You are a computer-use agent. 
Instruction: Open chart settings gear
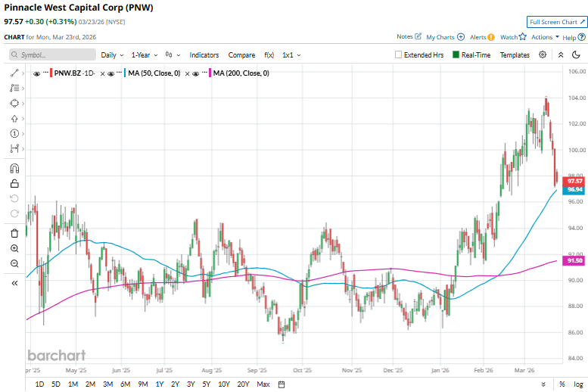click(543, 54)
